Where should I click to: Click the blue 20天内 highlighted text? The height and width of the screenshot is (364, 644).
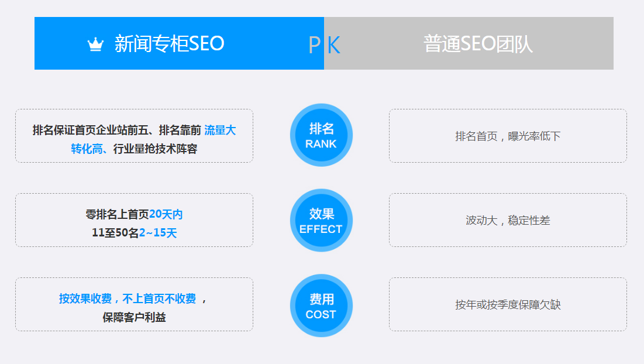[166, 214]
